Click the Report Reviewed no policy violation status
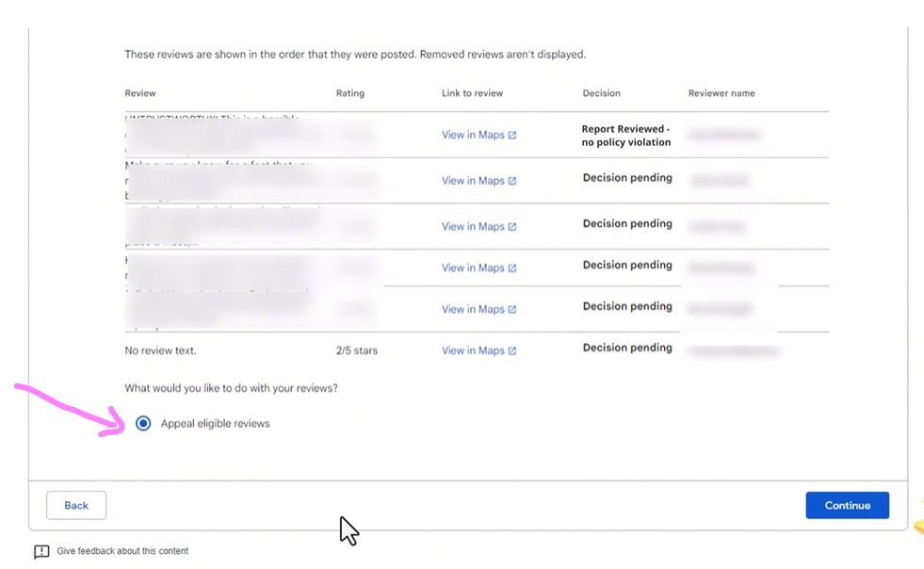Image resolution: width=924 pixels, height=569 pixels. (x=626, y=136)
